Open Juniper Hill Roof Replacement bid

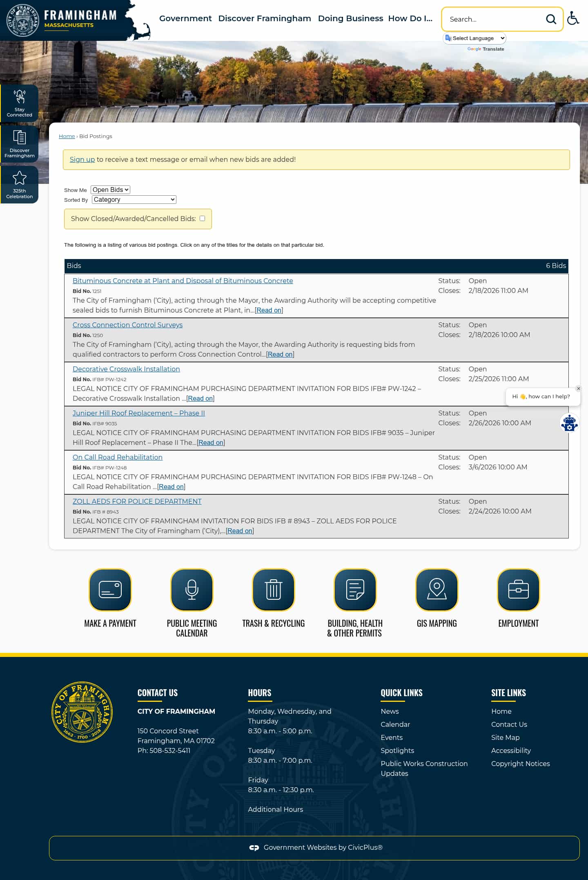click(x=139, y=413)
